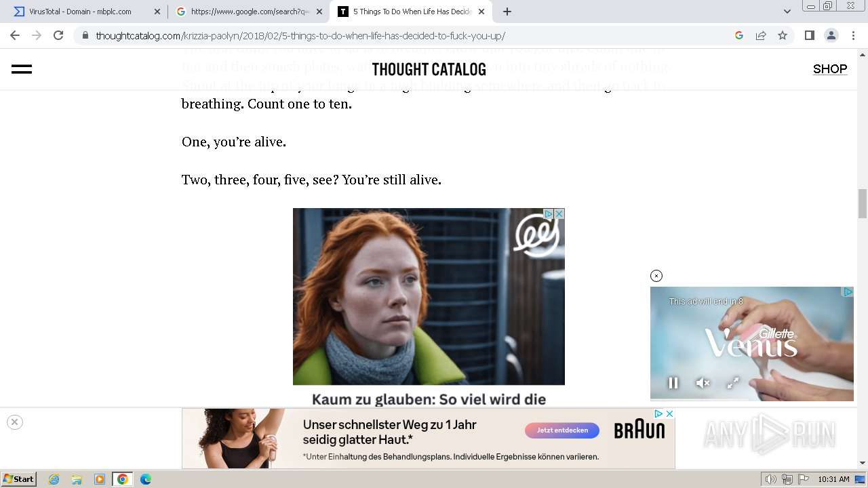Image resolution: width=868 pixels, height=488 pixels.
Task: Bookmark this page with star icon
Action: (x=783, y=35)
